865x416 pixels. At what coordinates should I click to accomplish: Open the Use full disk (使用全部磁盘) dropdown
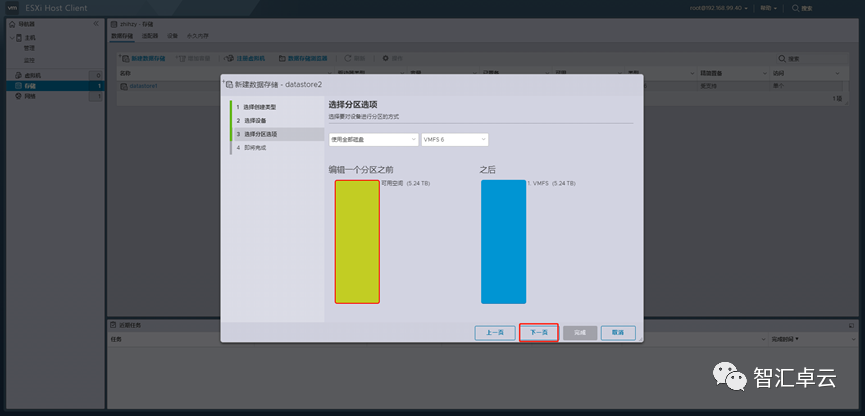373,140
